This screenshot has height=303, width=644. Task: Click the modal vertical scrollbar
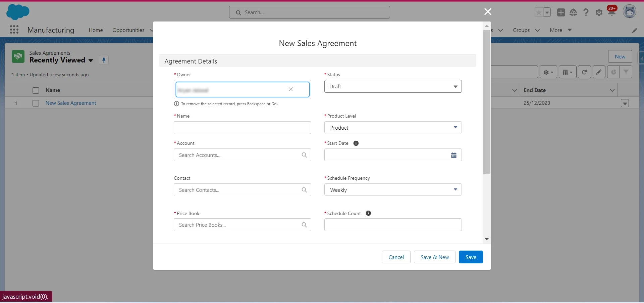click(487, 101)
